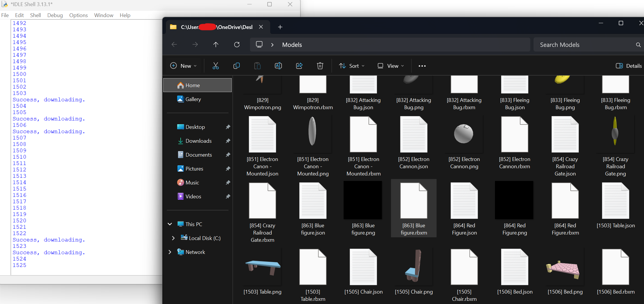This screenshot has height=304, width=644.
Task: Open the Sort dropdown
Action: (x=352, y=66)
